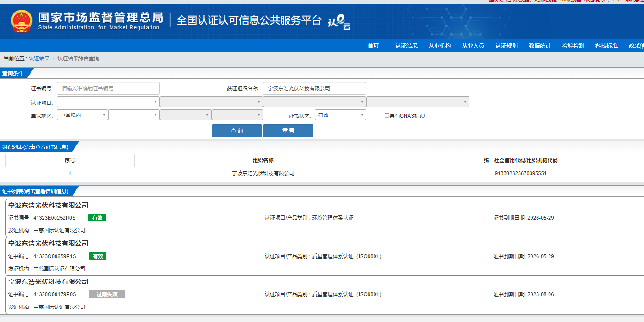Click the 认e云 logo in header

(339, 22)
